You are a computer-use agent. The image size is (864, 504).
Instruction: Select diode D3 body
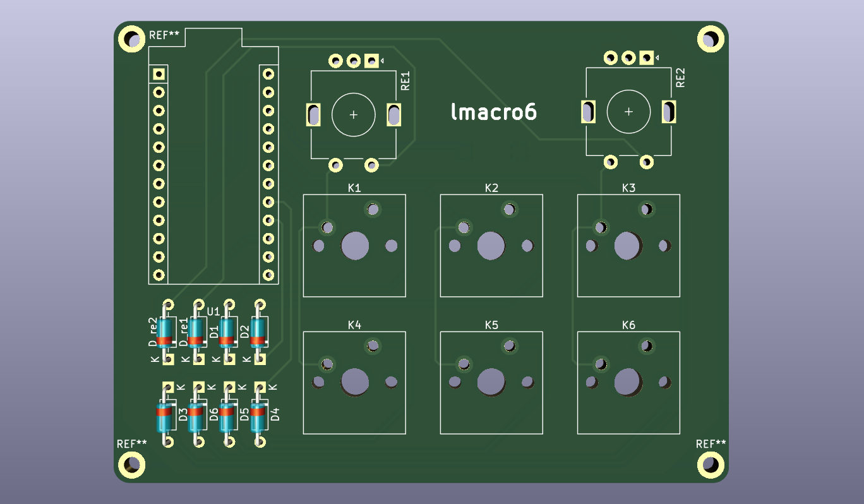click(x=165, y=417)
